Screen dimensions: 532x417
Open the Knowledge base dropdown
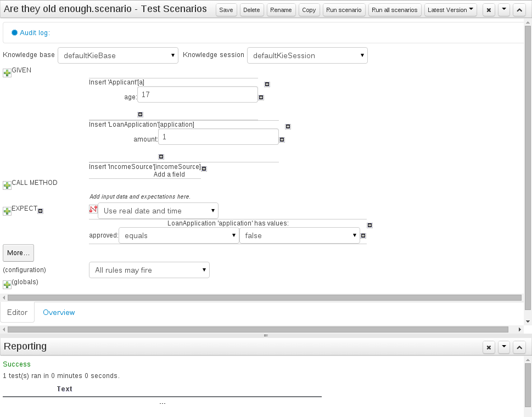click(118, 55)
